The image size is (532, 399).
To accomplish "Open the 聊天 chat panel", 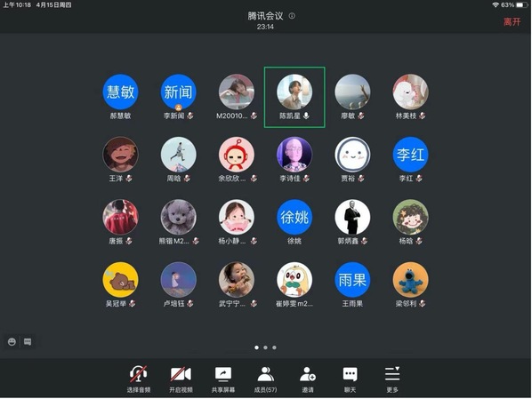I will tap(350, 379).
